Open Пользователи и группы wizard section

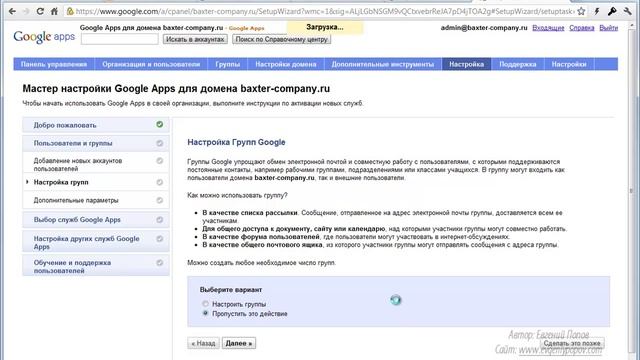coord(96,143)
